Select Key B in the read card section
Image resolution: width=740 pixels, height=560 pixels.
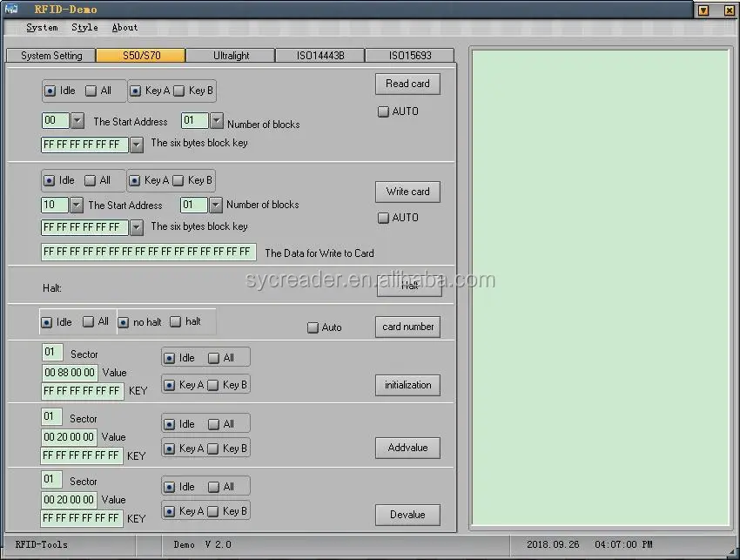pos(178,91)
